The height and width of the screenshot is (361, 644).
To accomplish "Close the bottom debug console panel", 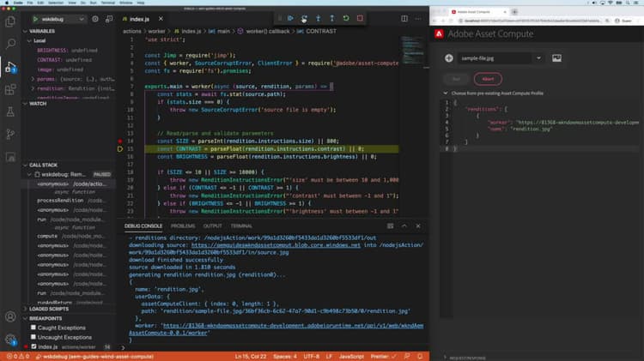I will tap(418, 226).
